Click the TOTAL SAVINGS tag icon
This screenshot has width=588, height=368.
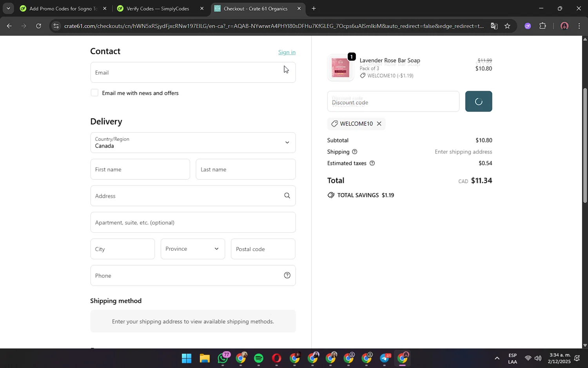coord(331,195)
